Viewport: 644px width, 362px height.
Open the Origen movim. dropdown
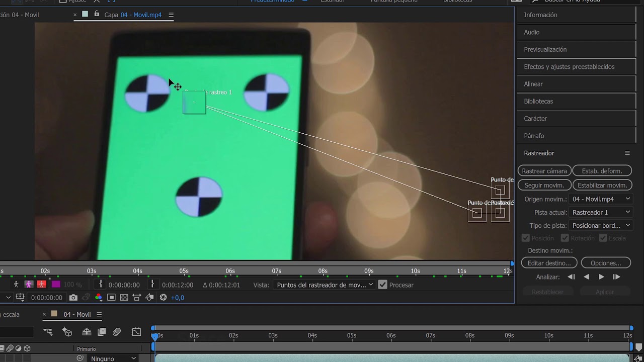pos(601,199)
